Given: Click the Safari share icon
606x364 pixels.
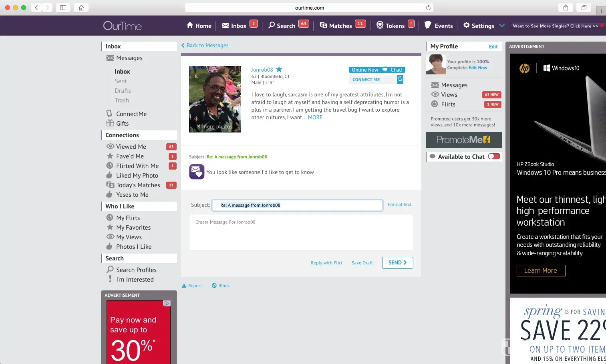Looking at the screenshot, I should (x=566, y=8).
